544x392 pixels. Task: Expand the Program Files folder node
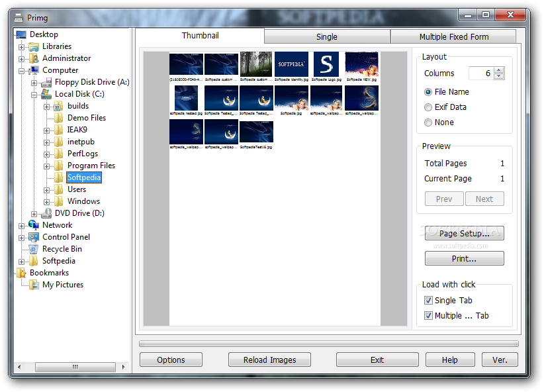[46, 166]
